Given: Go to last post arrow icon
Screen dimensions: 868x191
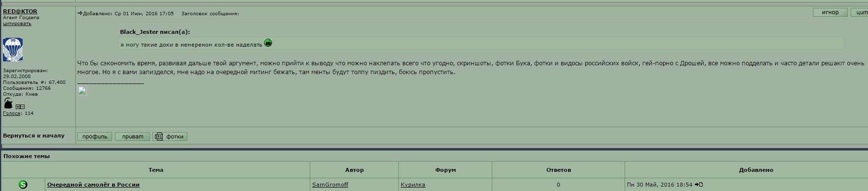Looking at the screenshot, I should [x=699, y=185].
